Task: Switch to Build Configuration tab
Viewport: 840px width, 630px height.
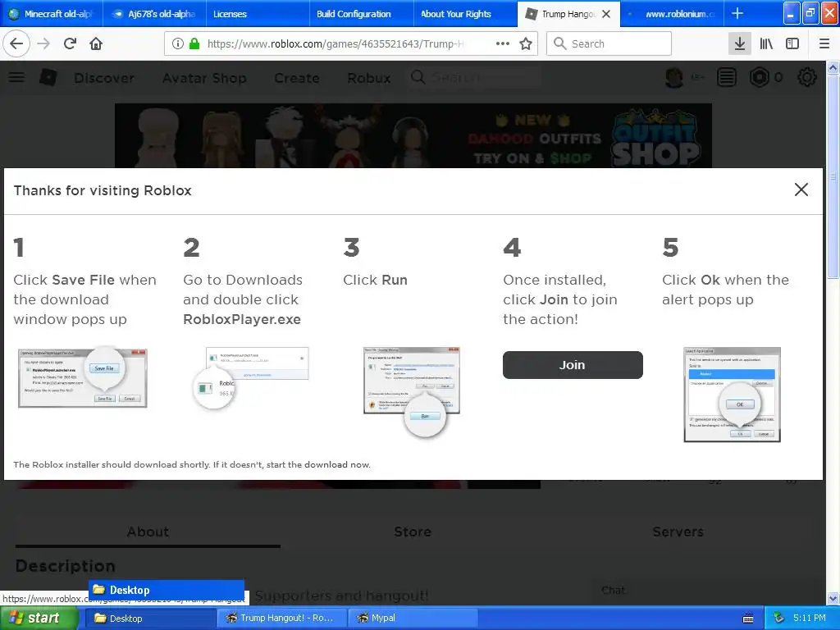Action: pyautogui.click(x=362, y=14)
